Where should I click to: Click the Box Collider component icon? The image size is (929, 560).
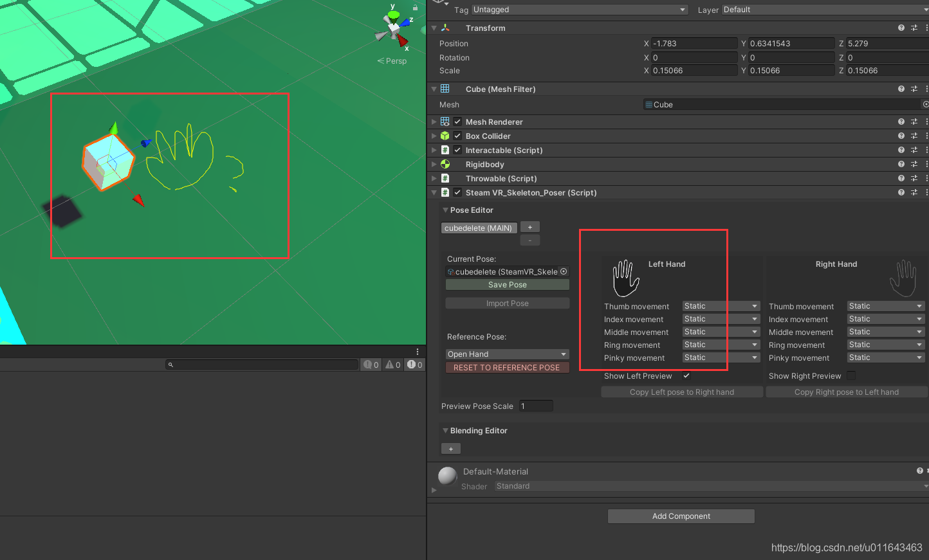445,136
